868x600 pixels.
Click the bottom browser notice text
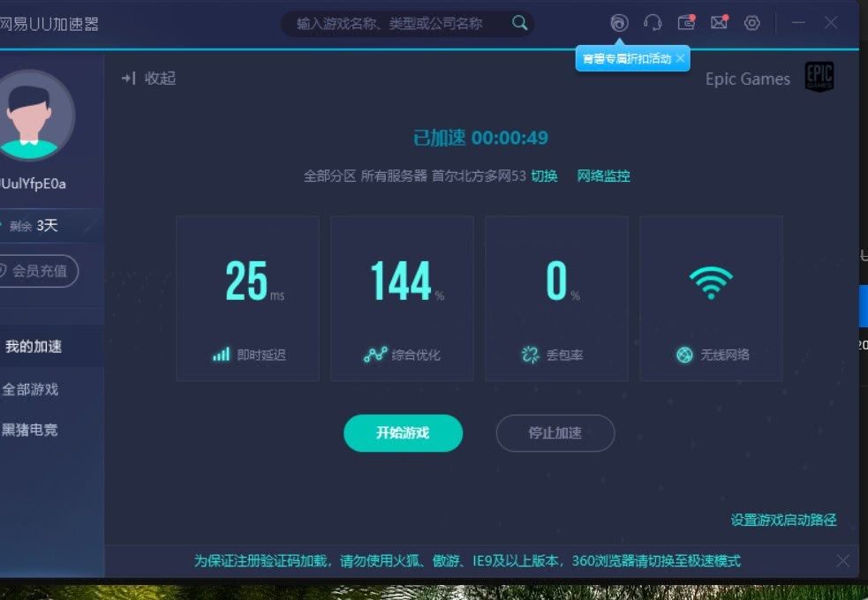[x=466, y=561]
